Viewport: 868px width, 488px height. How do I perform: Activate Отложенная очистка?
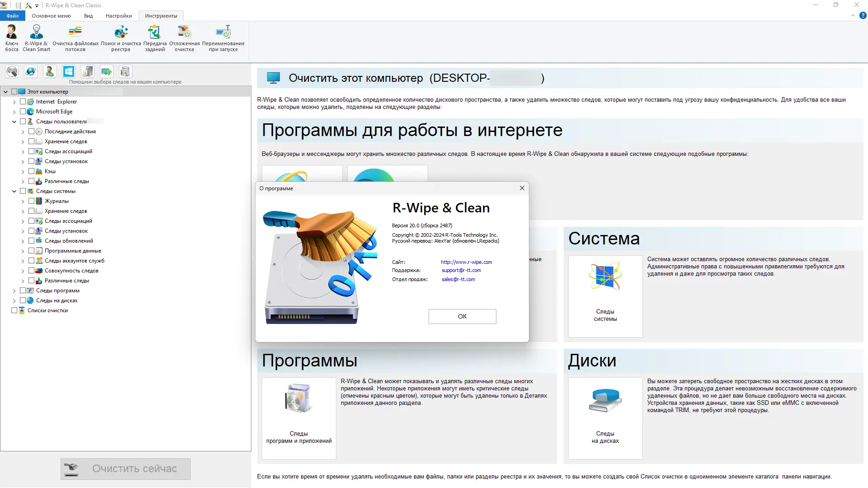184,38
